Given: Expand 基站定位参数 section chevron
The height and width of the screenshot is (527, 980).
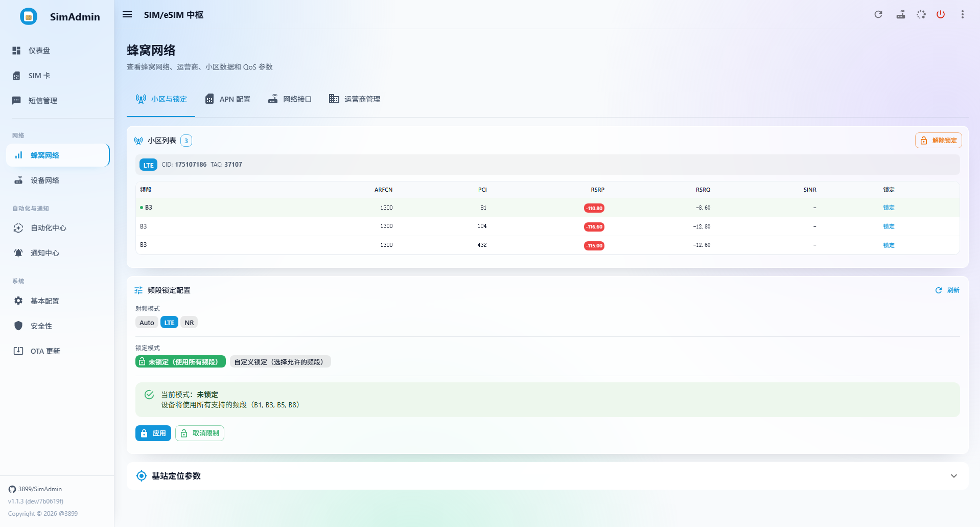Looking at the screenshot, I should click(954, 476).
